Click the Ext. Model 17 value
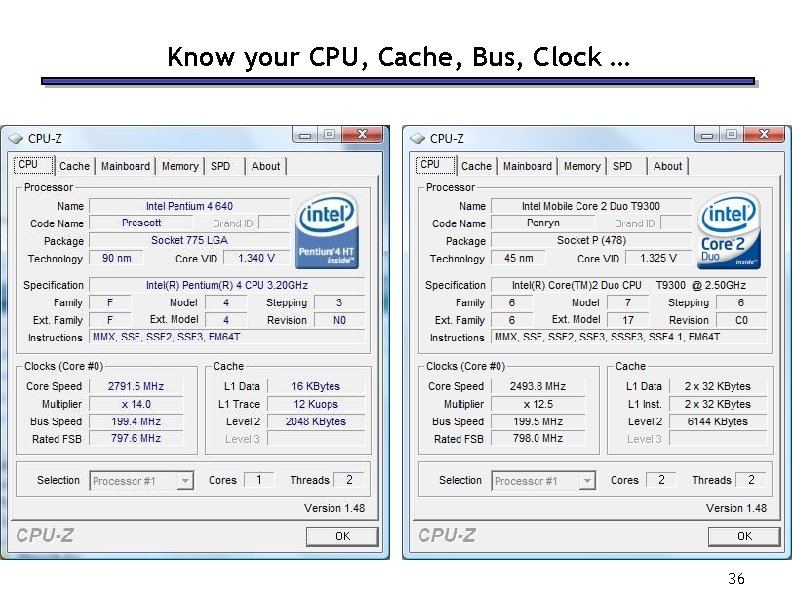 (628, 320)
